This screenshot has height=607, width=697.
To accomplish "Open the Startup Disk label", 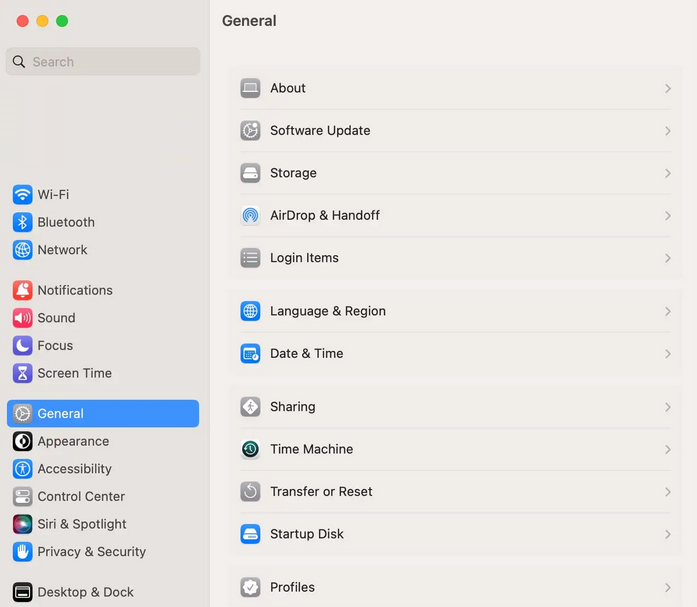I will pyautogui.click(x=307, y=534).
